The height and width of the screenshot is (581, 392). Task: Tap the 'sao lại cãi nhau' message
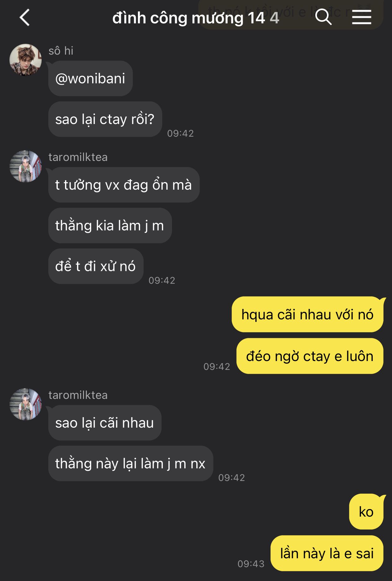click(x=105, y=423)
